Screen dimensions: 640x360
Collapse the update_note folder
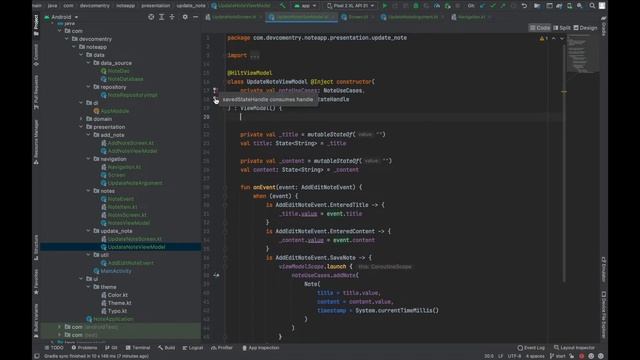89,231
